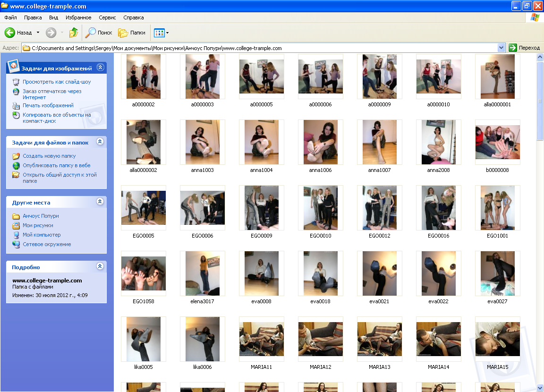Click the scrollbar down arrow
The height and width of the screenshot is (392, 544).
(x=540, y=388)
